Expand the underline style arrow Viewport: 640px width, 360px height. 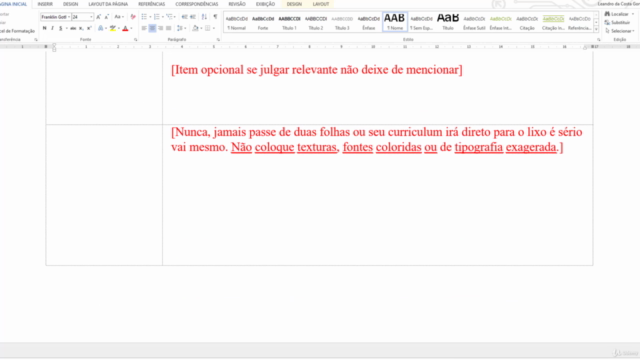tap(66, 28)
